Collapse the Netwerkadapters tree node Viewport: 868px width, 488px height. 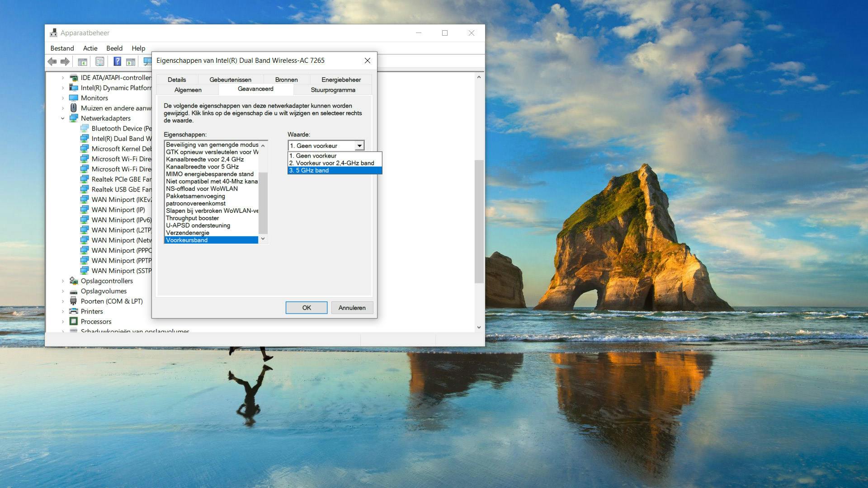point(63,118)
